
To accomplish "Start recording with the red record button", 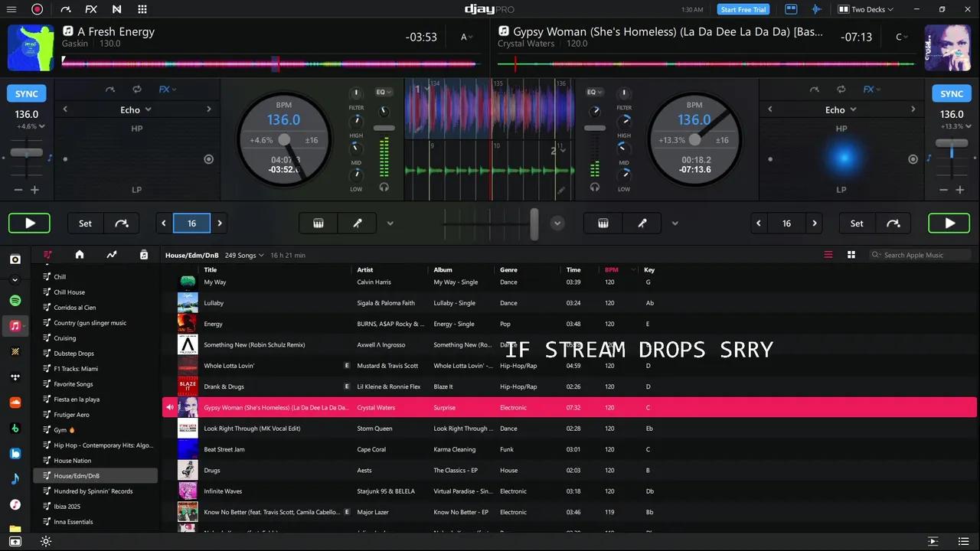I will [37, 9].
